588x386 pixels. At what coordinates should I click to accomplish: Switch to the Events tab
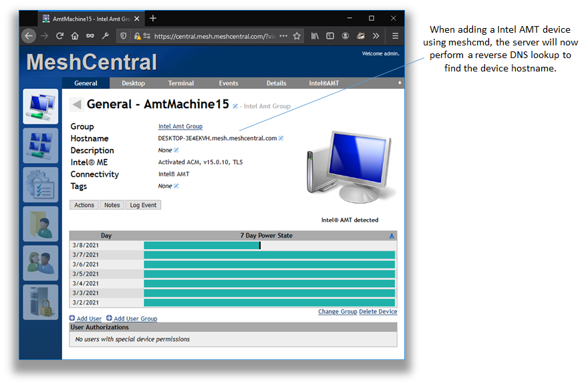coord(229,83)
